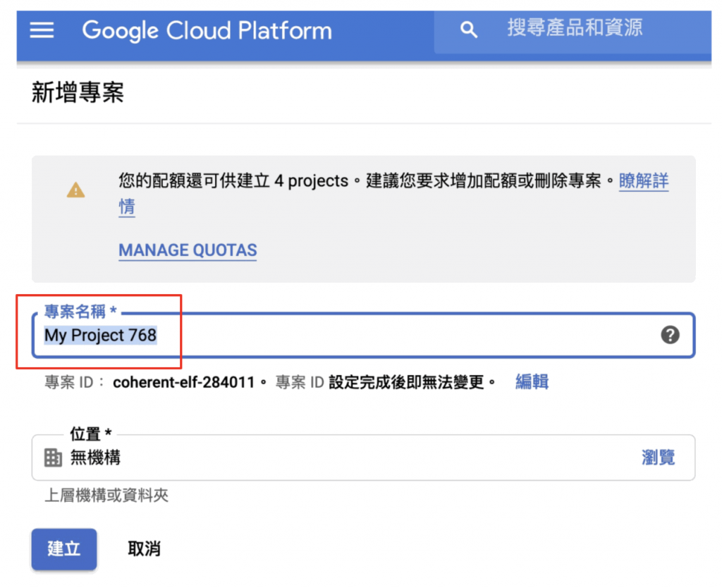The width and height of the screenshot is (722, 588).
Task: Click the My Project 768 name field
Action: [x=363, y=335]
